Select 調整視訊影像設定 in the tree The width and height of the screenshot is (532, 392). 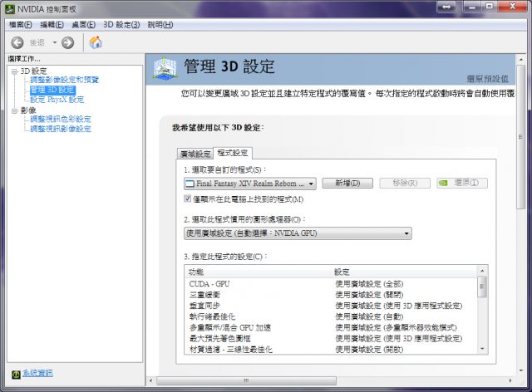point(61,129)
